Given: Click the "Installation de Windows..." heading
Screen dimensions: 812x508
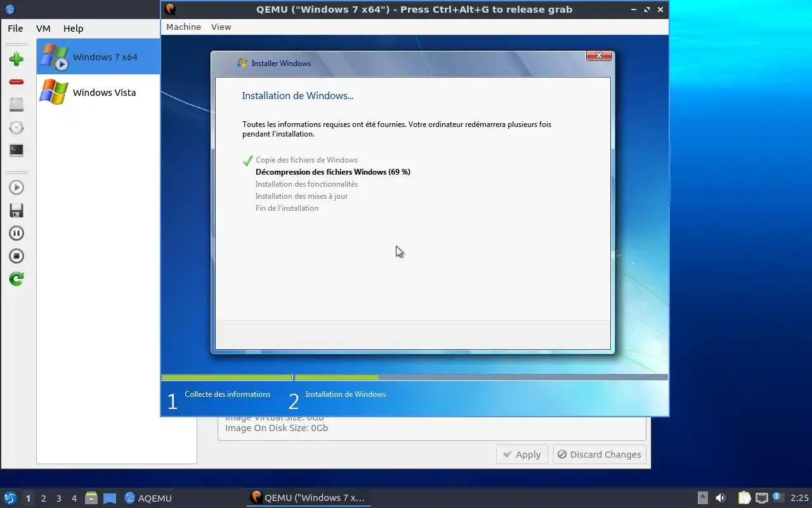Looking at the screenshot, I should click(298, 96).
